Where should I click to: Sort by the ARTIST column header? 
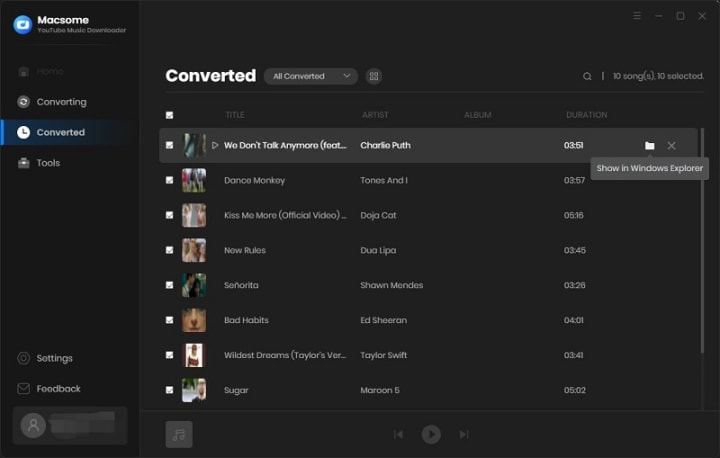click(x=375, y=115)
